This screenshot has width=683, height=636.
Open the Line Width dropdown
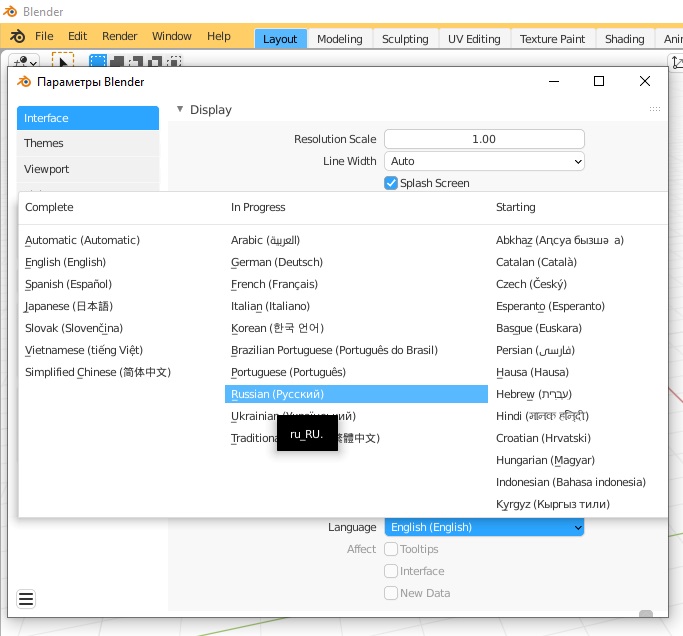tap(484, 161)
